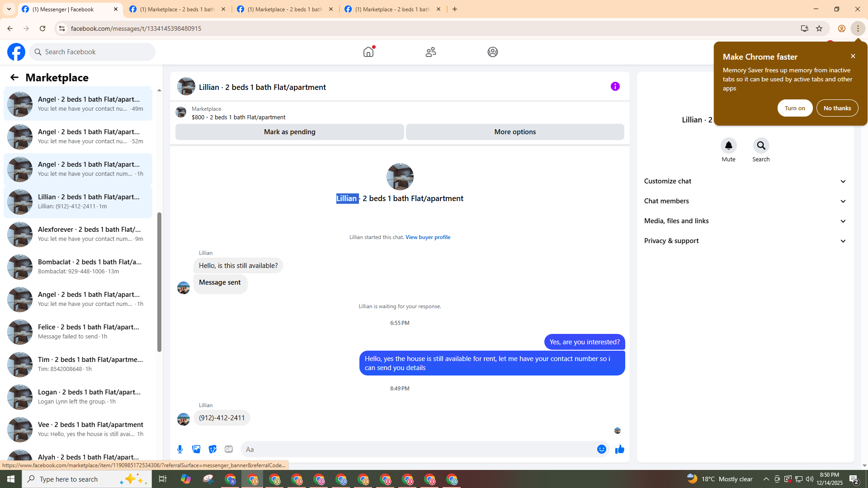Search in conversation using the magnifier icon

pyautogui.click(x=761, y=145)
